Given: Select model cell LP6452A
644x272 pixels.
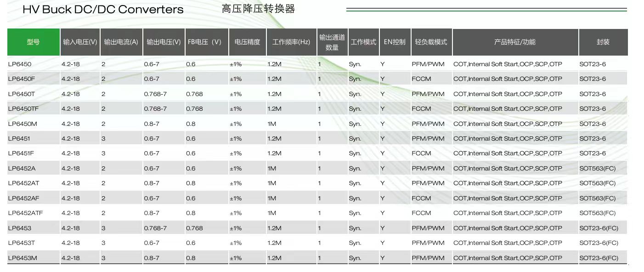Looking at the screenshot, I should pos(22,169).
